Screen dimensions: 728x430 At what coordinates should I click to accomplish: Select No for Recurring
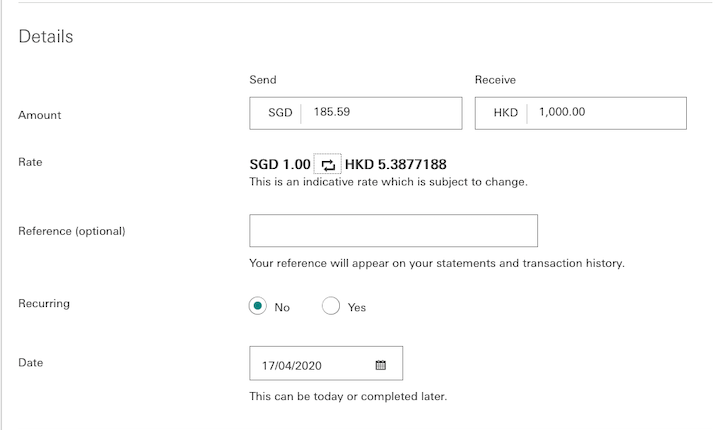click(258, 306)
